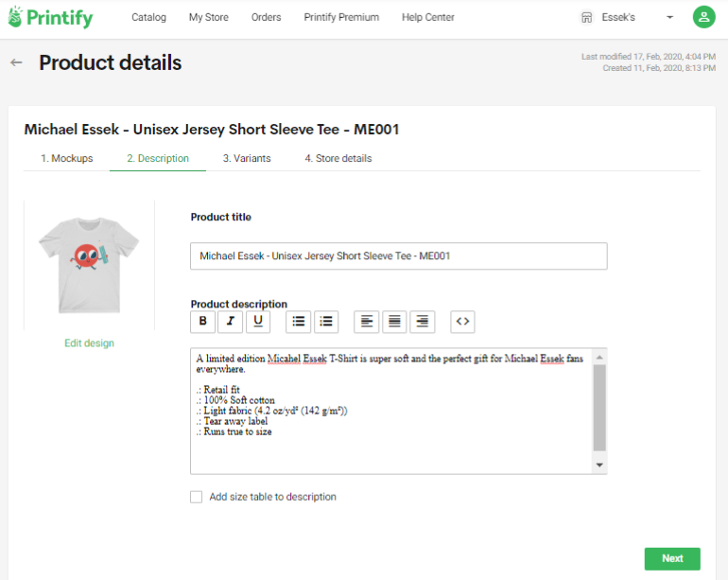
Task: Click the description vertical scrollbar thumb
Action: pos(599,408)
